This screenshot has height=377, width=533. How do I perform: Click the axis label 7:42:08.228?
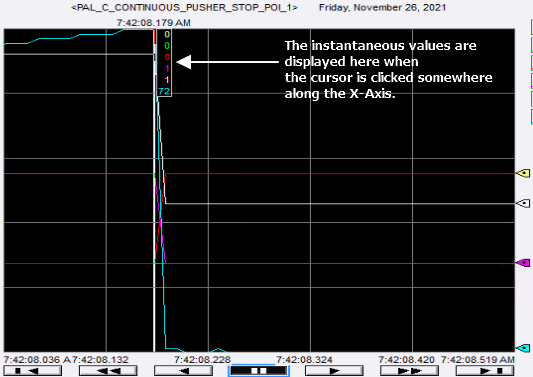[202, 359]
